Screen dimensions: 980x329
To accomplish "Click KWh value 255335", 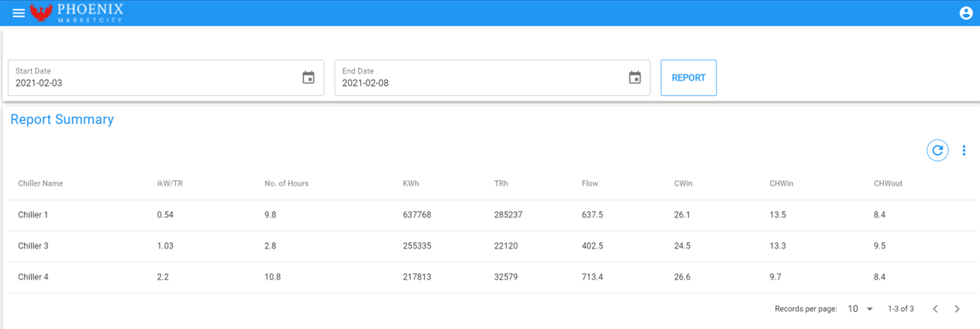I will pyautogui.click(x=417, y=245).
